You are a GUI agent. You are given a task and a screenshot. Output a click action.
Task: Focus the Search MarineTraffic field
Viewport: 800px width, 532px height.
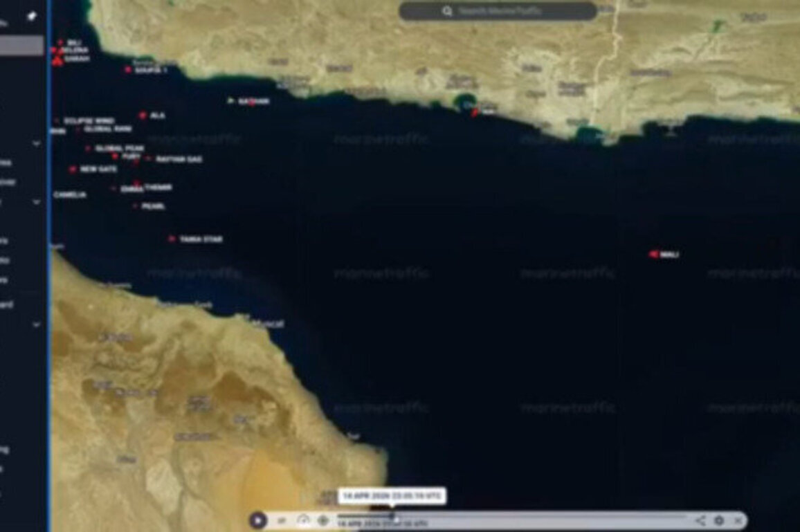coord(498,10)
